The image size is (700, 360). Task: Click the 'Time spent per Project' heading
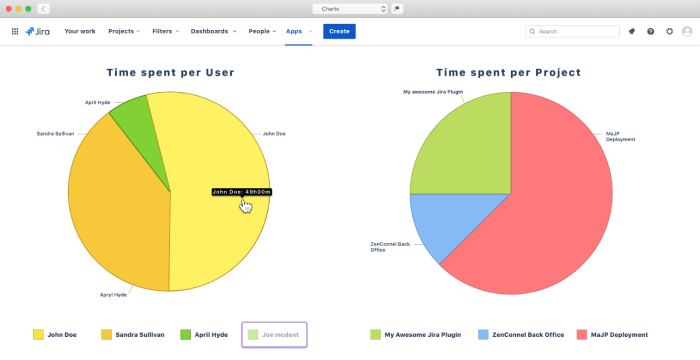pyautogui.click(x=508, y=72)
